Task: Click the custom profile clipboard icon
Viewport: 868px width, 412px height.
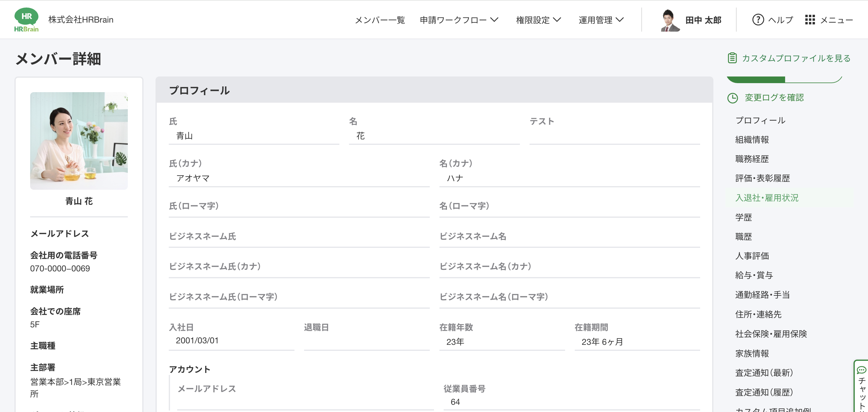Action: pos(732,58)
